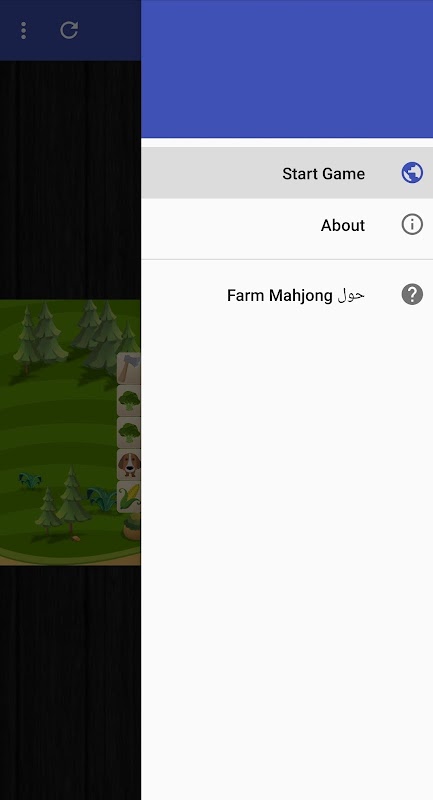Open the three-dot overflow menu
This screenshot has width=433, height=800.
pos(23,31)
